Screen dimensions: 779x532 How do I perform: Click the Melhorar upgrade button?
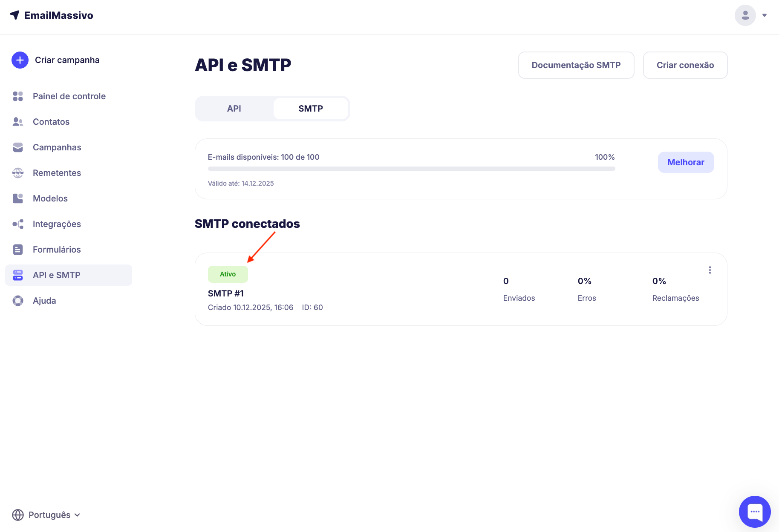click(686, 162)
